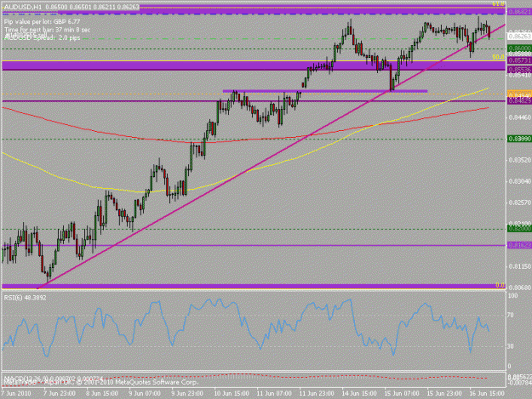Click the 0.81823 purple price tag
532x399 pixels.
coord(519,245)
